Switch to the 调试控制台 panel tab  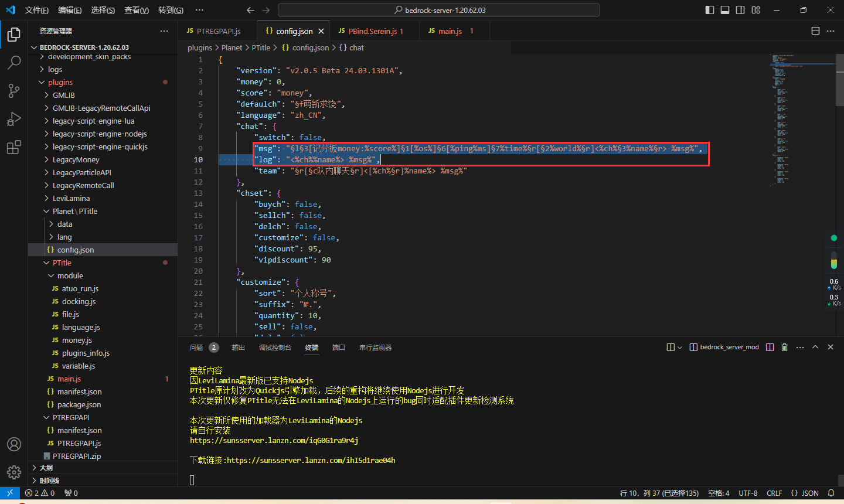coord(275,348)
